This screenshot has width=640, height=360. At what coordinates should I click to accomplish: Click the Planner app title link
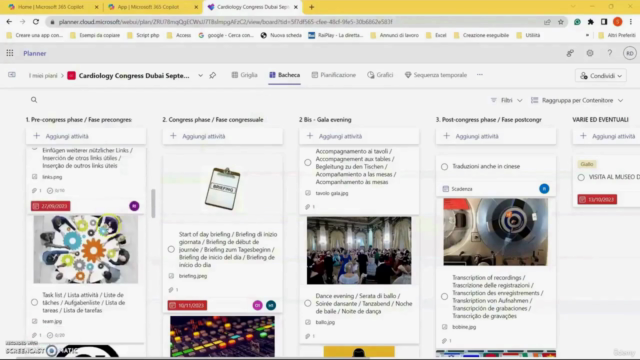35,53
